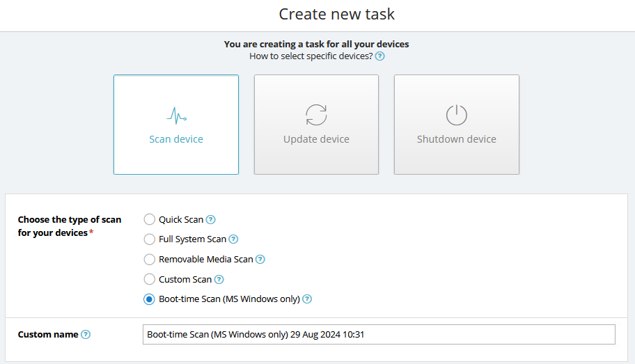The width and height of the screenshot is (635, 364).
Task: Pick the Shutdown device task card
Action: (x=457, y=125)
